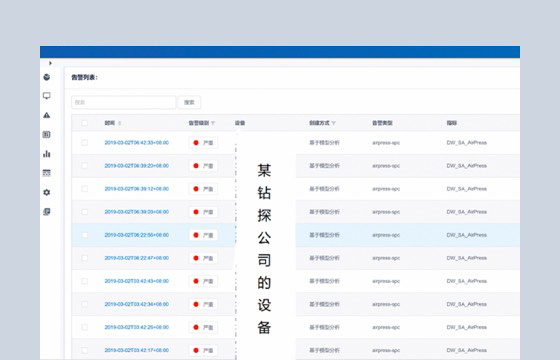Tick the checkbox for the 03:42:34 alarm row
This screenshot has height=360, width=560.
84,304
